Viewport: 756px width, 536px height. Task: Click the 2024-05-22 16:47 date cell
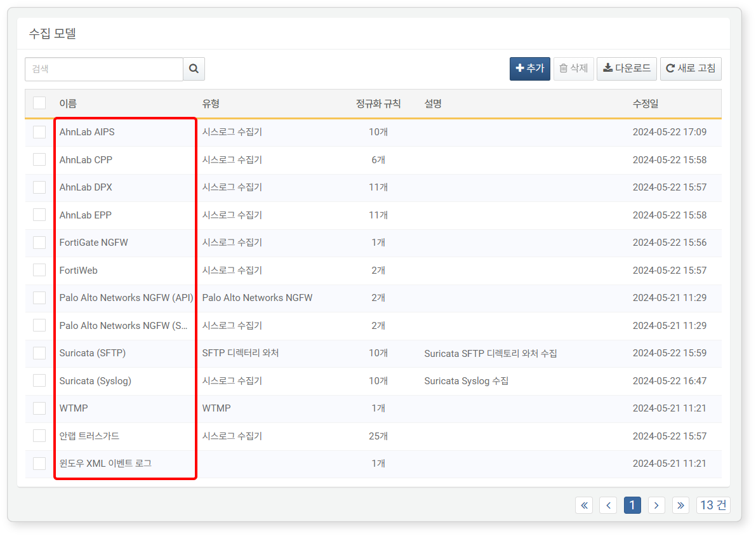(x=669, y=380)
